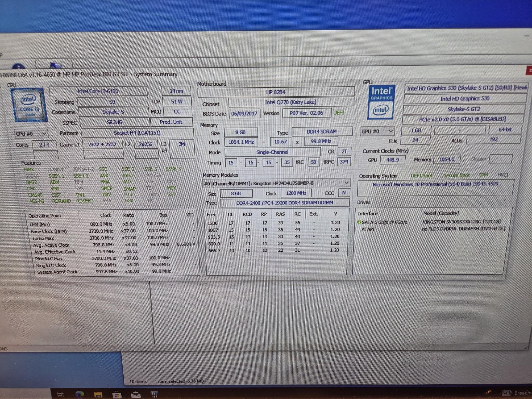Click the Explorer status text '1 item selected'

pos(170,381)
